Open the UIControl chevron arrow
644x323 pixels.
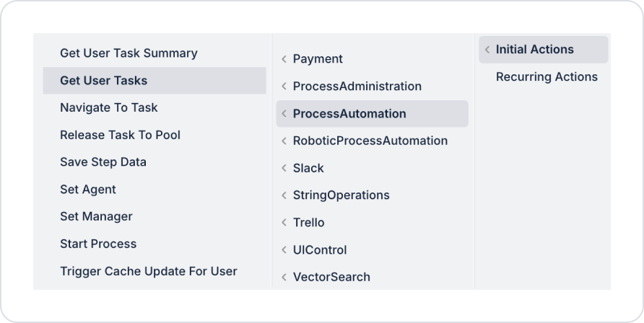coord(284,250)
